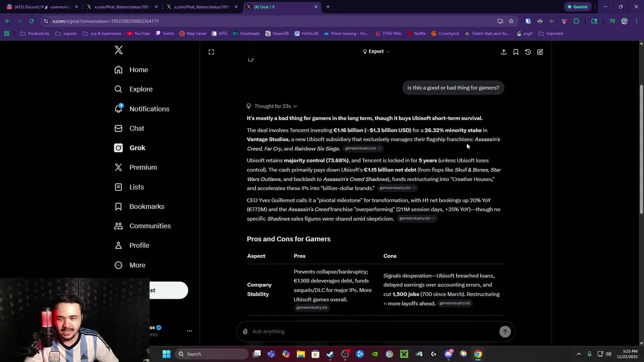Expand the 'Thought for 33s' section

[x=272, y=106]
